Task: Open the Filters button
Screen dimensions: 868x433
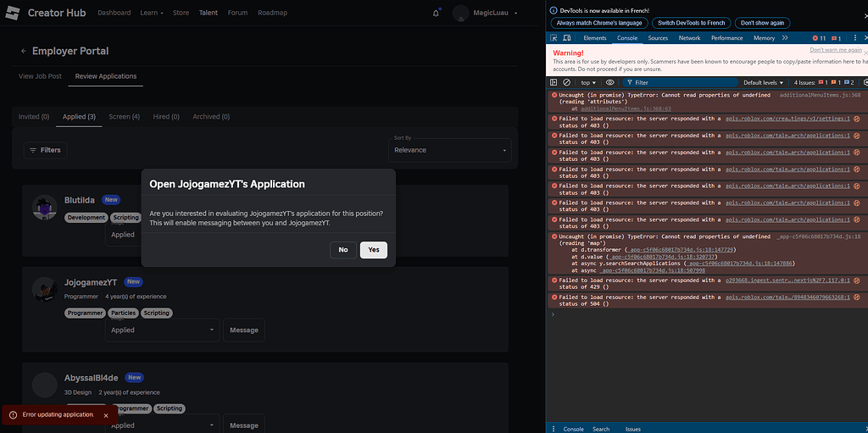Action: click(x=46, y=150)
